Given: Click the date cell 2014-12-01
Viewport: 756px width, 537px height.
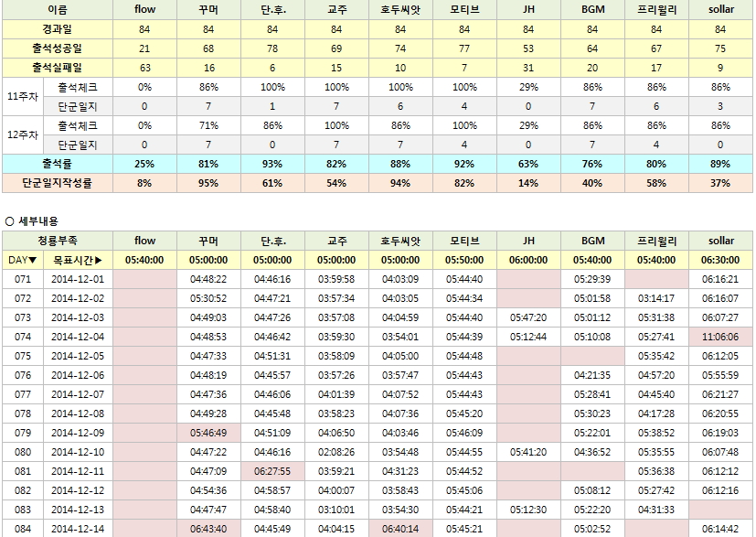Looking at the screenshot, I should [x=78, y=279].
